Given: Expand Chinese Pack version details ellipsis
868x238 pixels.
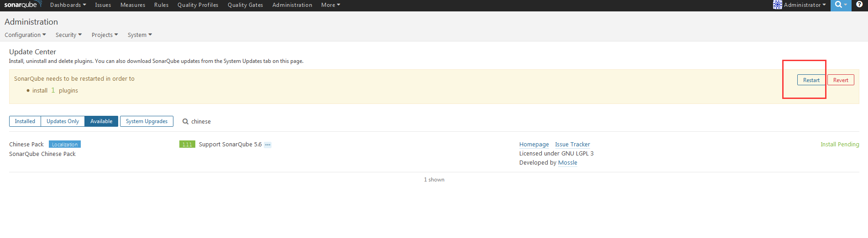Looking at the screenshot, I should [268, 145].
